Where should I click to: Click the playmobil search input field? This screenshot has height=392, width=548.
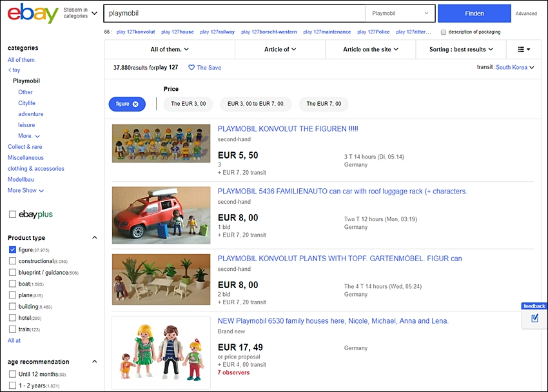(x=235, y=14)
